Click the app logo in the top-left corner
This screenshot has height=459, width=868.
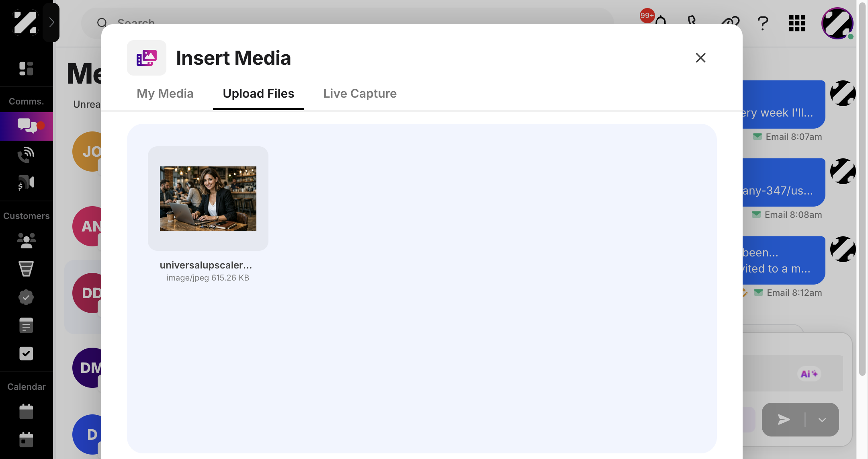(x=25, y=23)
